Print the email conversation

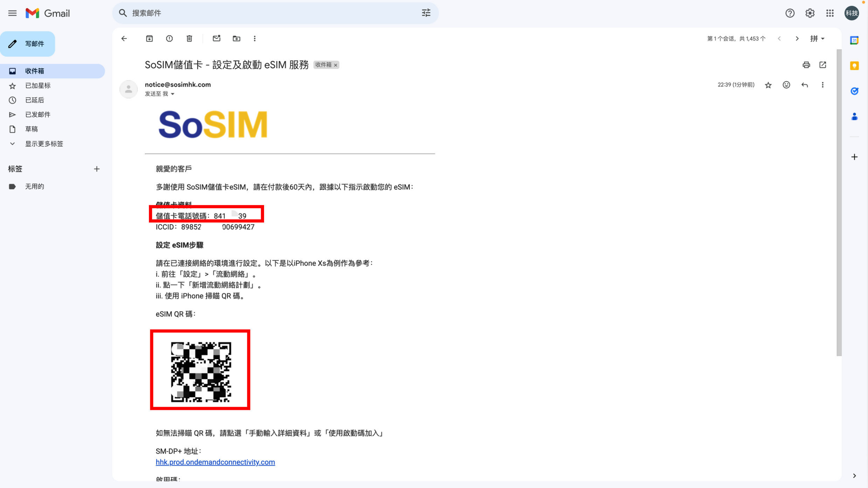(x=806, y=65)
